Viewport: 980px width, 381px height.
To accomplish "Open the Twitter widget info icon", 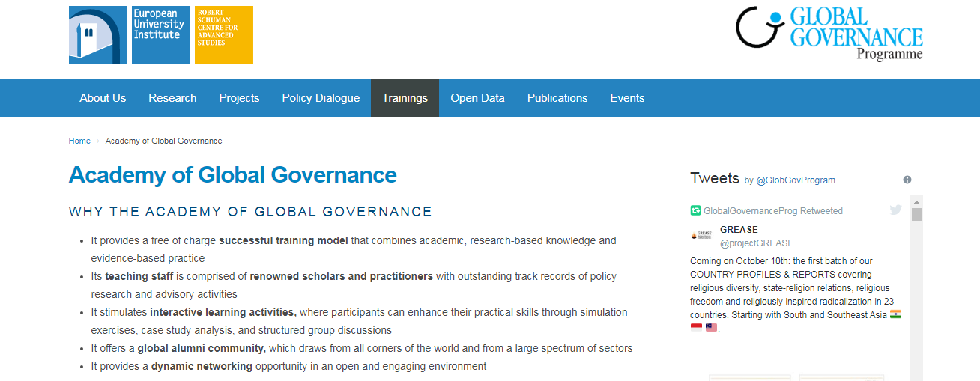I will pos(907,180).
